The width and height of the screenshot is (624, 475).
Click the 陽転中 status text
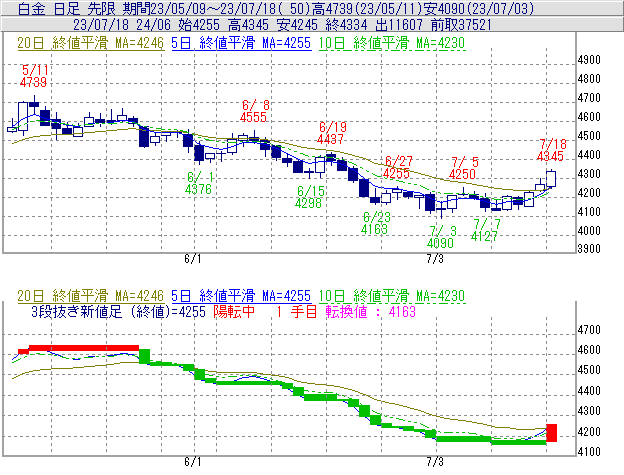234,311
